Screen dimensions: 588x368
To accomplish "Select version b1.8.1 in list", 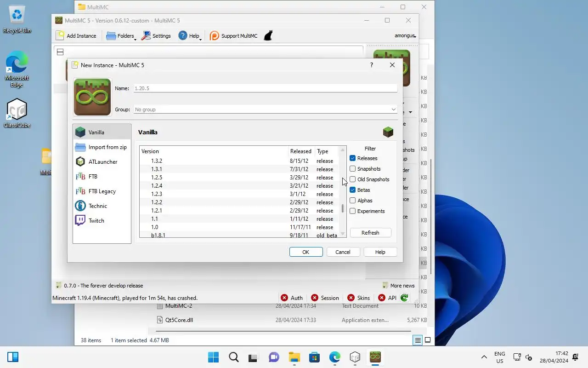I will point(239,235).
